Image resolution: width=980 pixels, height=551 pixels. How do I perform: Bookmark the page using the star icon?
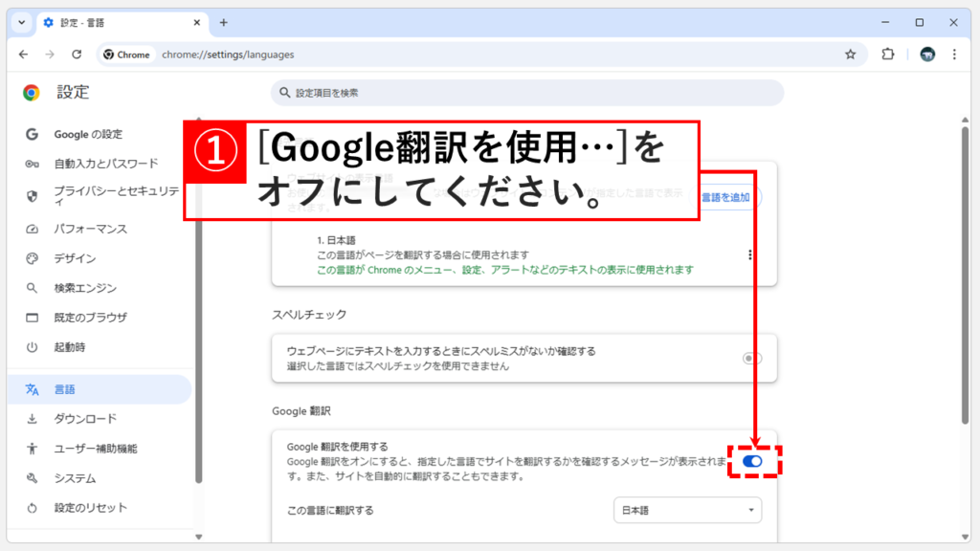[851, 55]
